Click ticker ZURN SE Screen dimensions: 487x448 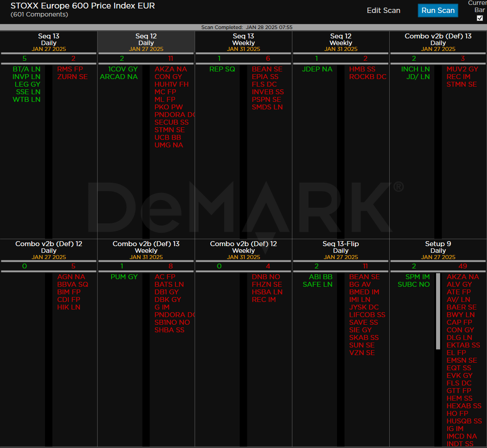pos(72,77)
